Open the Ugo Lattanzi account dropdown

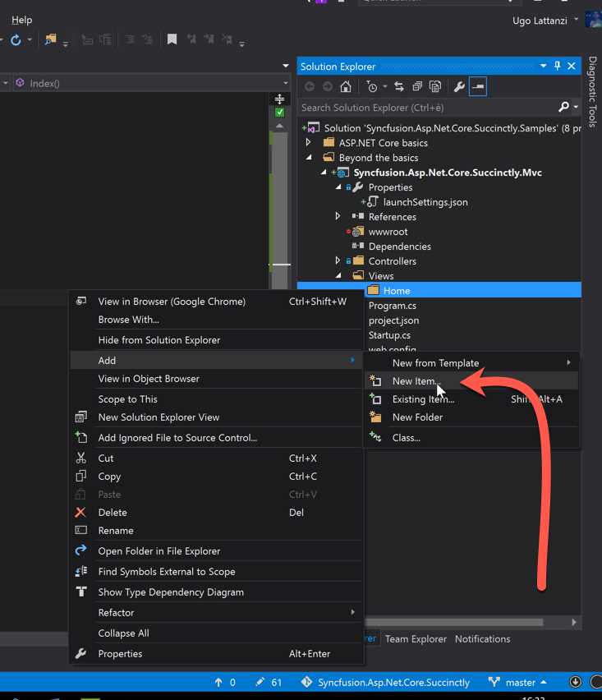(576, 19)
